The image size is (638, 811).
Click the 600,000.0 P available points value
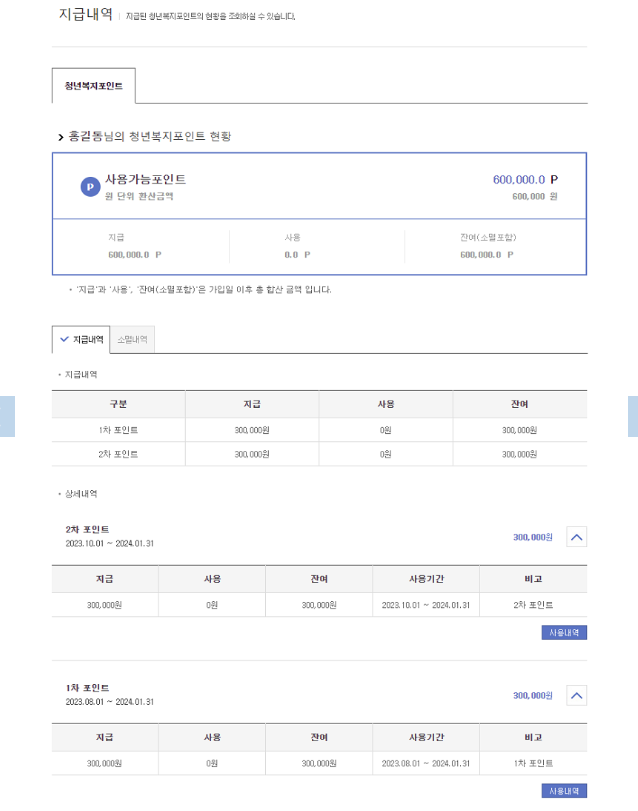(525, 179)
